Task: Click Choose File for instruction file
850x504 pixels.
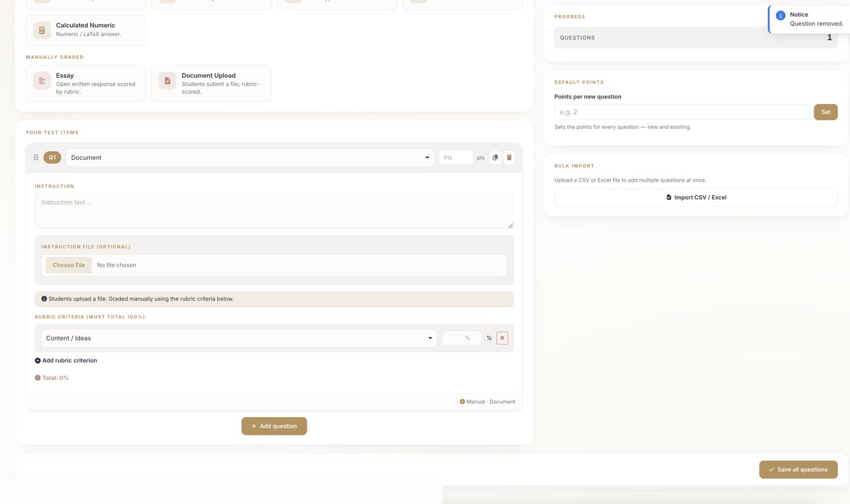Action: (x=69, y=265)
